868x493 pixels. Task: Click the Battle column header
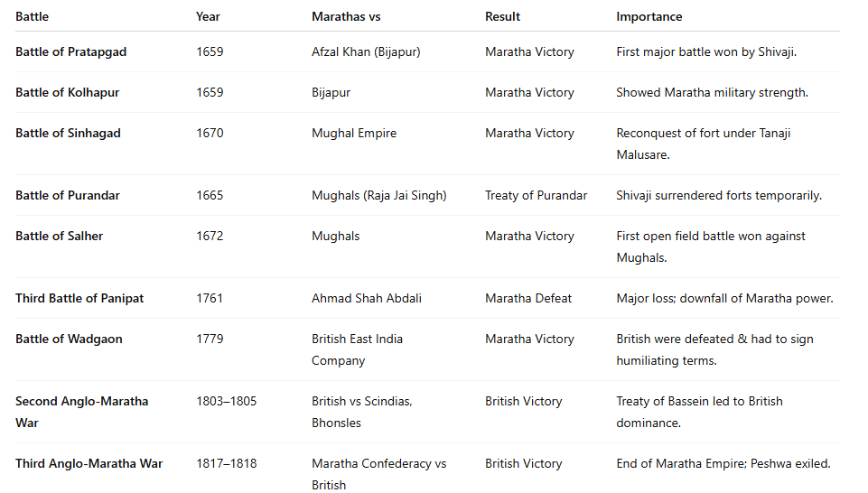coord(33,16)
